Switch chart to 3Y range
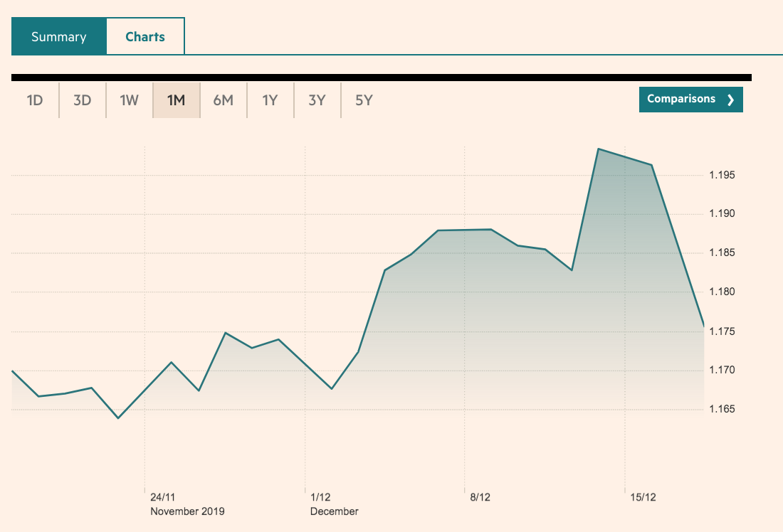This screenshot has width=783, height=532. click(x=317, y=100)
